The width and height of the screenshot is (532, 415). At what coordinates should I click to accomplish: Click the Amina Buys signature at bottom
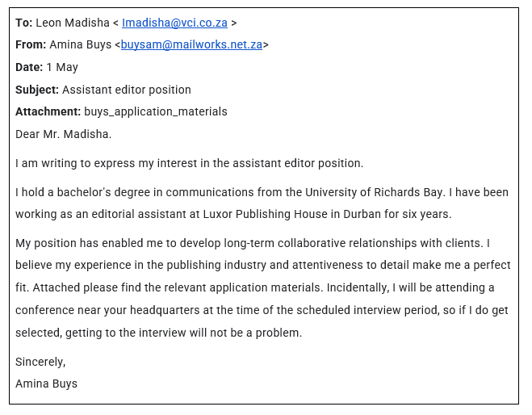[46, 384]
